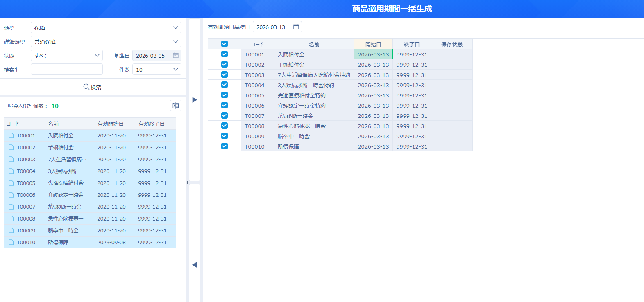Screen dimensions: 644x302
Task: Click the 検索 search button
Action: 93,87
